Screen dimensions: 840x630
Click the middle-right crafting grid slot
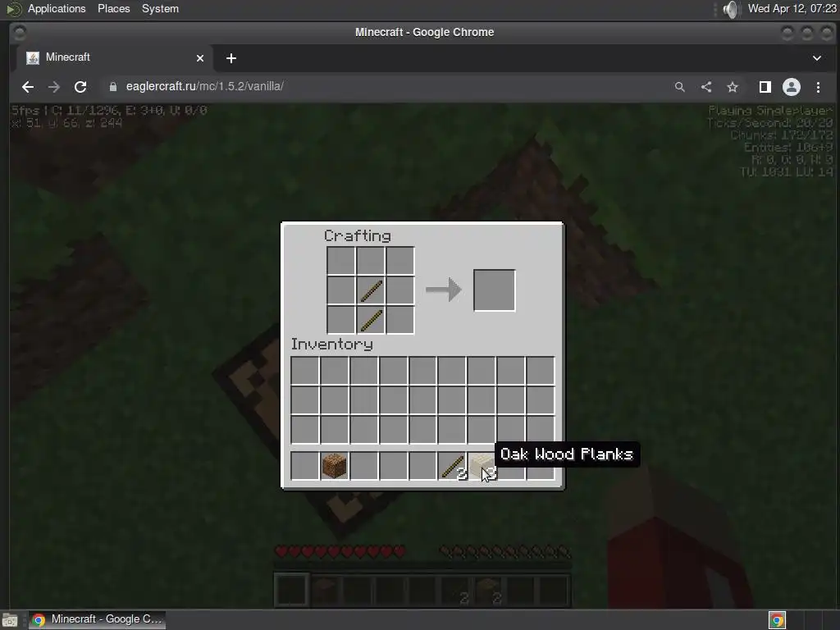coord(400,290)
